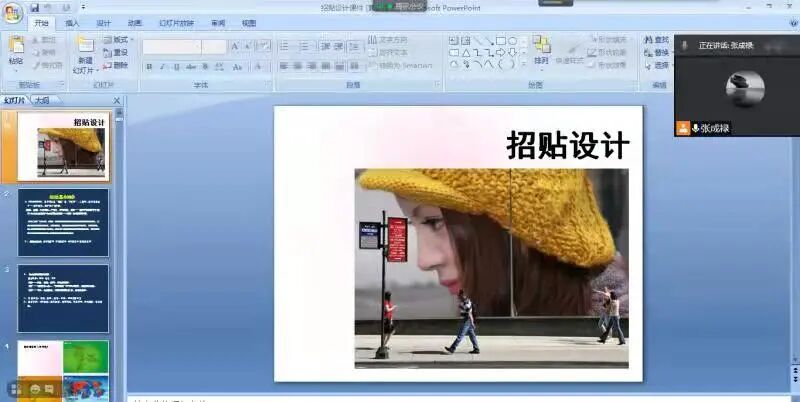Open the 版式 layout dropdown
This screenshot has height=402, width=800.
pos(118,39)
